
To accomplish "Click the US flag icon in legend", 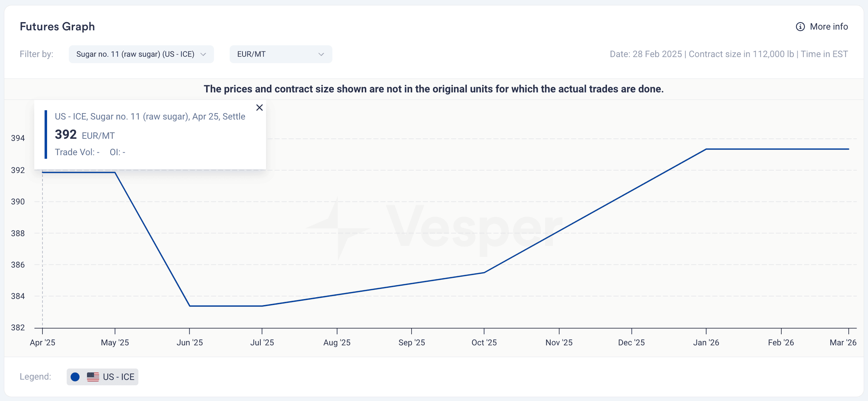I will (93, 377).
